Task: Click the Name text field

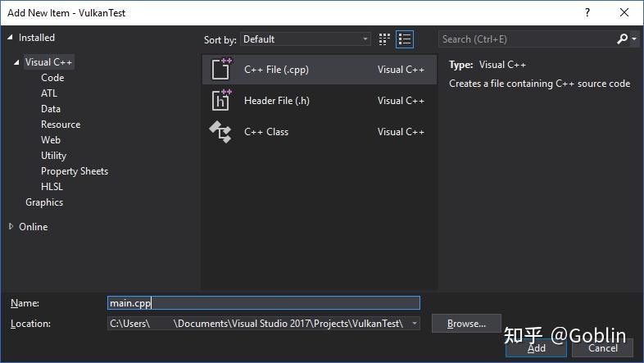Action: point(263,303)
